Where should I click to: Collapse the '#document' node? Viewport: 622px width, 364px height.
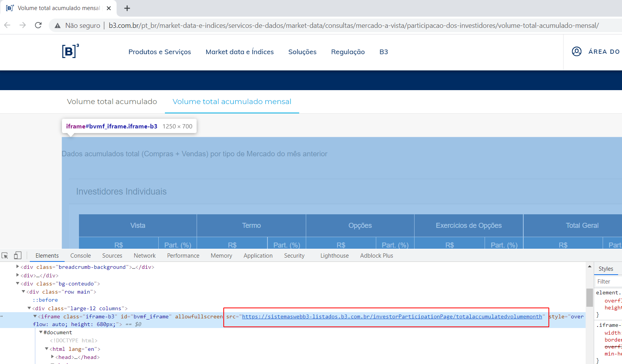pyautogui.click(x=41, y=332)
